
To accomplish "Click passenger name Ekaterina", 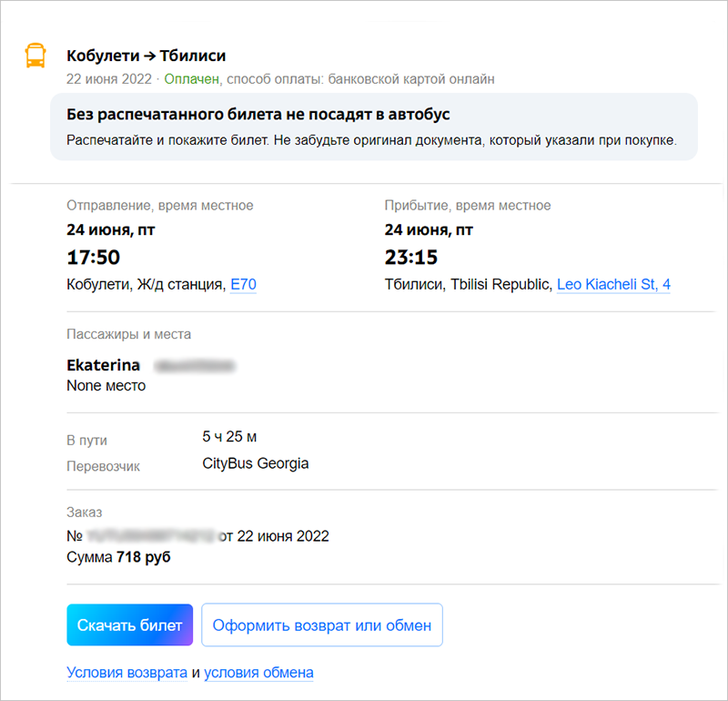I will tap(104, 365).
